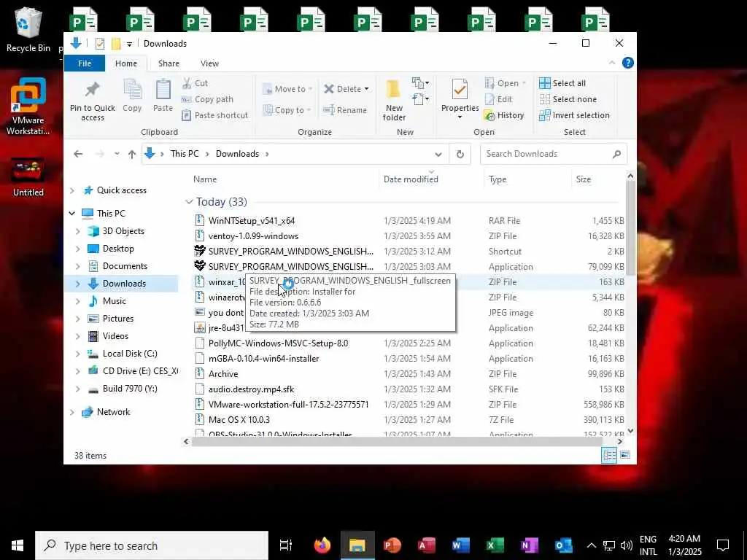
Task: Click Invert selection in ribbon
Action: pos(575,115)
